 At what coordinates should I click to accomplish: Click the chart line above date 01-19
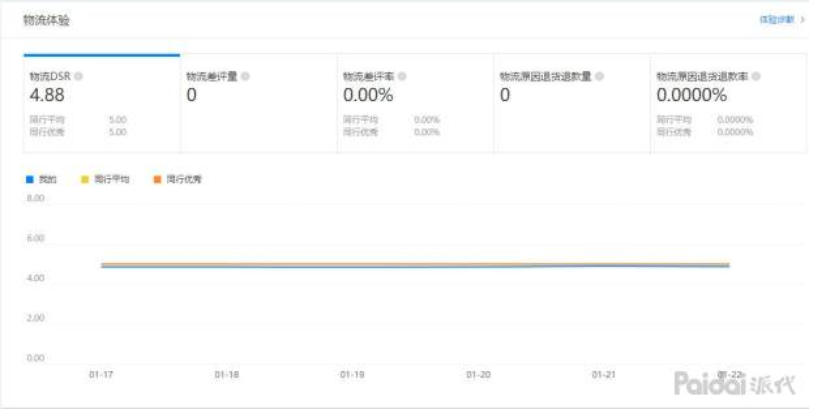click(350, 265)
